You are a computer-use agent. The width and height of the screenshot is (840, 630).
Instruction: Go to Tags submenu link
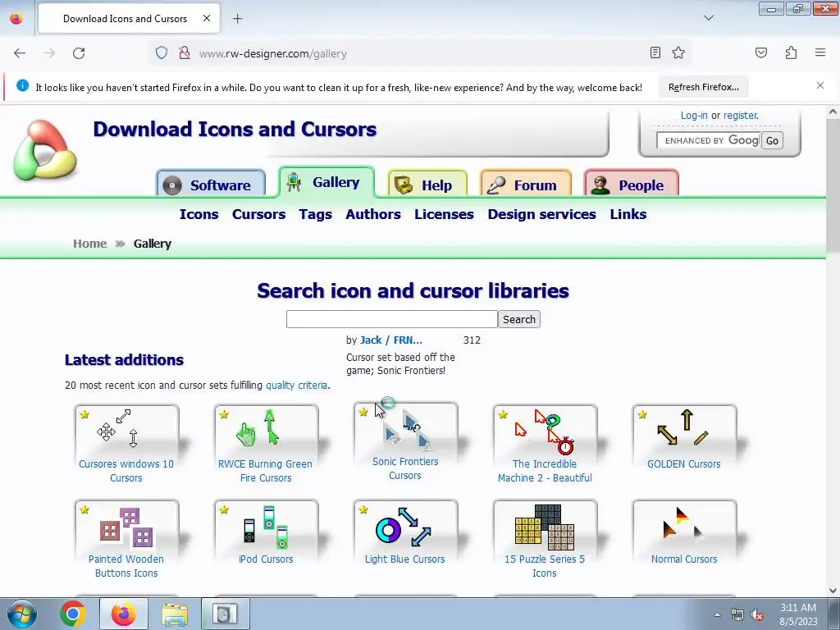click(316, 214)
